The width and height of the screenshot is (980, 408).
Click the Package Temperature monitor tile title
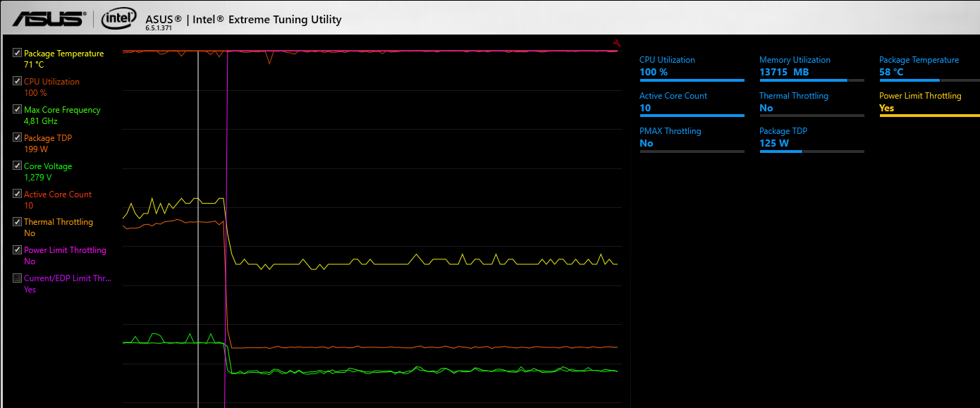click(919, 60)
